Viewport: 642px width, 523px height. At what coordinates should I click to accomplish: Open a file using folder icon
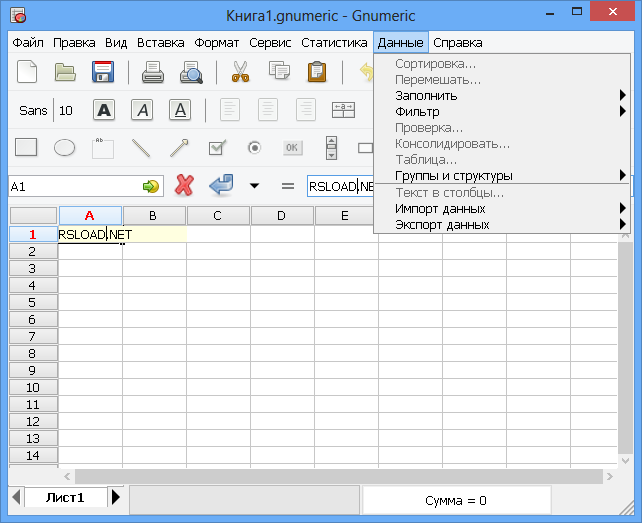point(65,72)
